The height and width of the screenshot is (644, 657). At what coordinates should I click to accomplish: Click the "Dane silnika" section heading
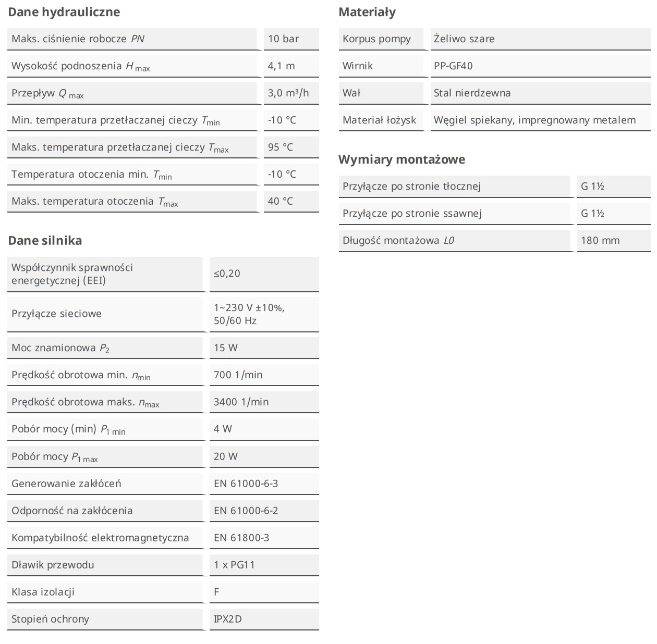(x=45, y=240)
